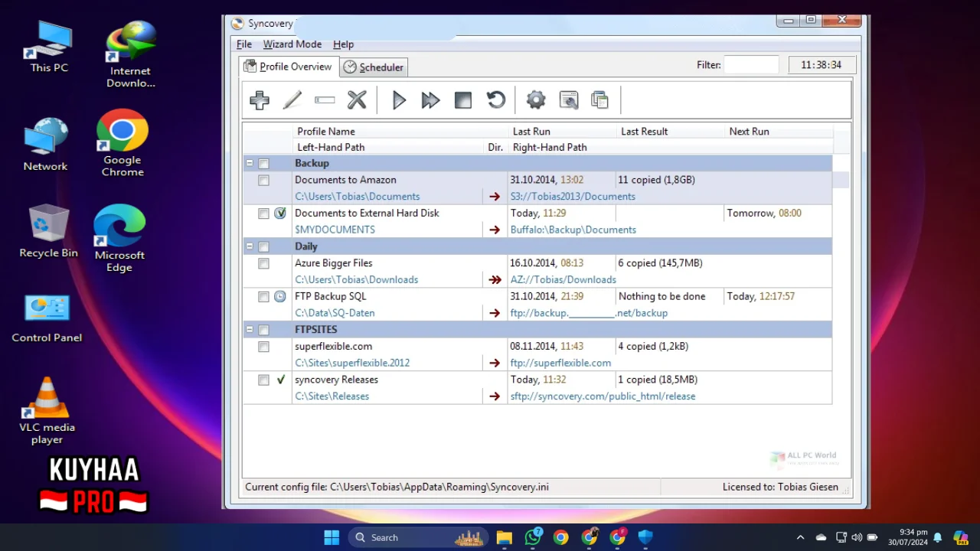The width and height of the screenshot is (980, 551).
Task: Tick the Azure Bigger Files checkbox
Action: pos(264,263)
